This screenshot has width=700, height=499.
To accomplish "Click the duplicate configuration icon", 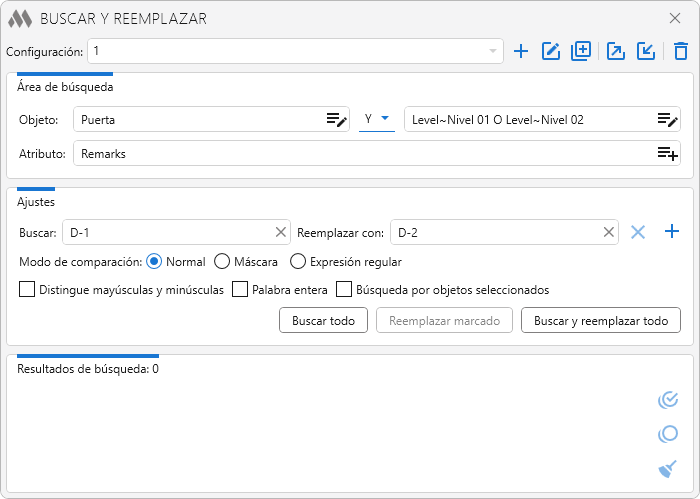I will [581, 52].
